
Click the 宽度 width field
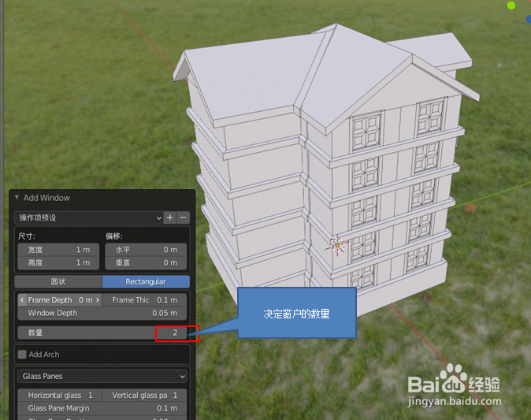58,250
